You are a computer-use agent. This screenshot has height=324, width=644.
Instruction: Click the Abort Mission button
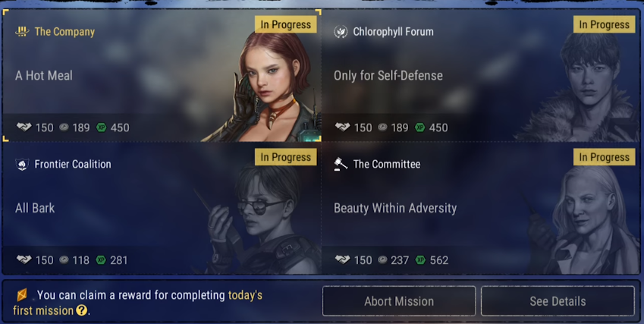pyautogui.click(x=399, y=301)
